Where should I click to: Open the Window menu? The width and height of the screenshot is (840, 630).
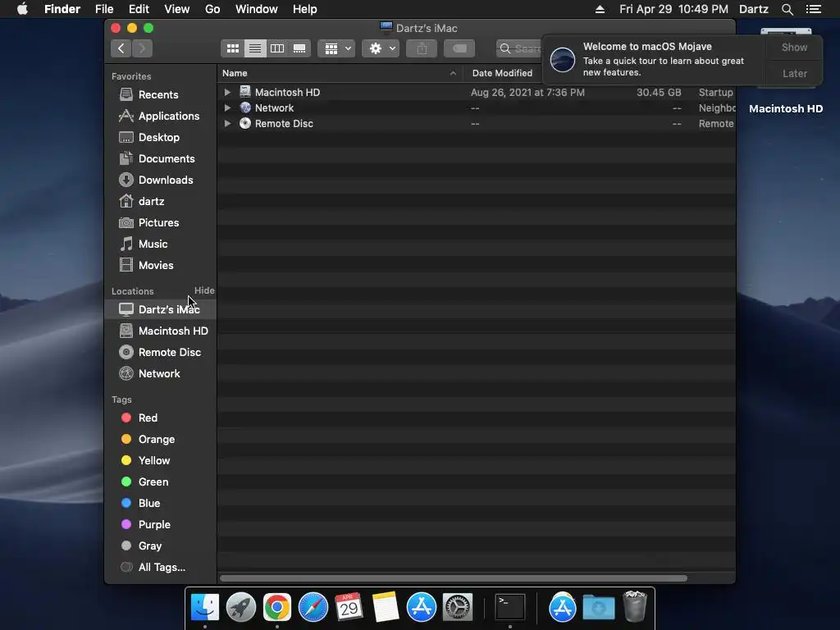click(257, 9)
